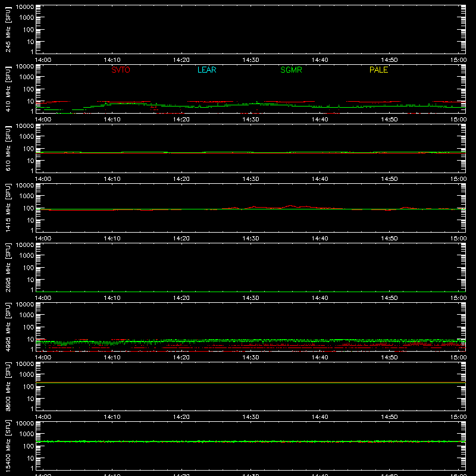Viewport: 476px width, 476px height.
Task: Click the cyan LEAR station label
Action: coord(206,70)
